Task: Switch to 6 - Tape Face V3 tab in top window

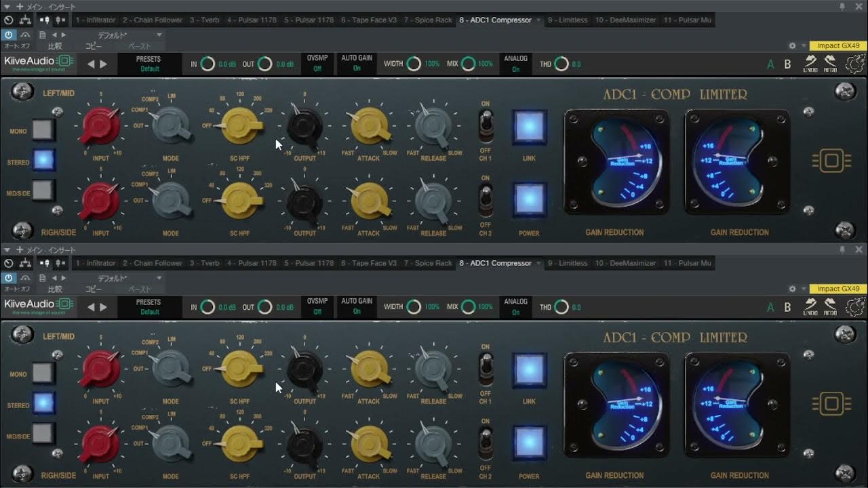Action: point(369,20)
